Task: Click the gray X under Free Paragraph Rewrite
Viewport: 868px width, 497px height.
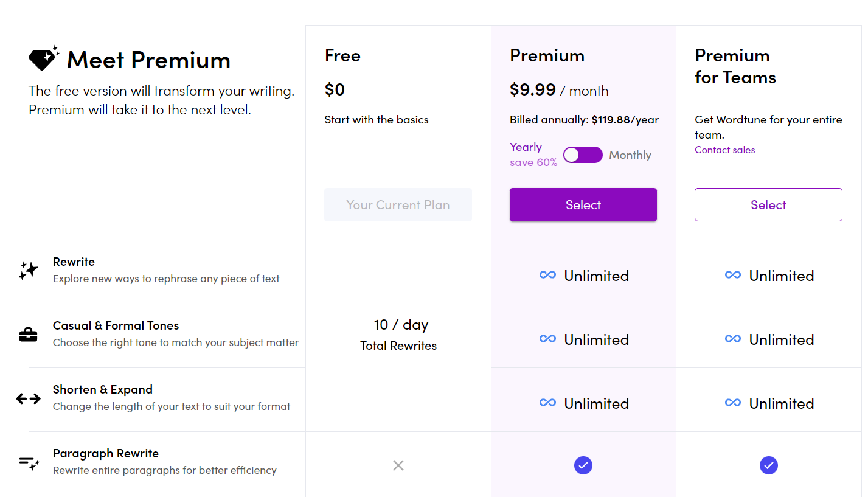Action: click(398, 465)
